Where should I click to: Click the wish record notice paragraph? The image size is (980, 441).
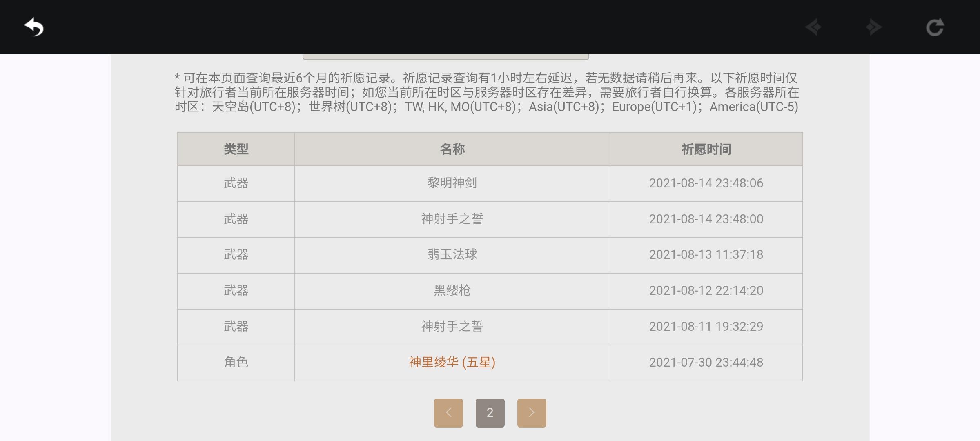click(x=487, y=92)
